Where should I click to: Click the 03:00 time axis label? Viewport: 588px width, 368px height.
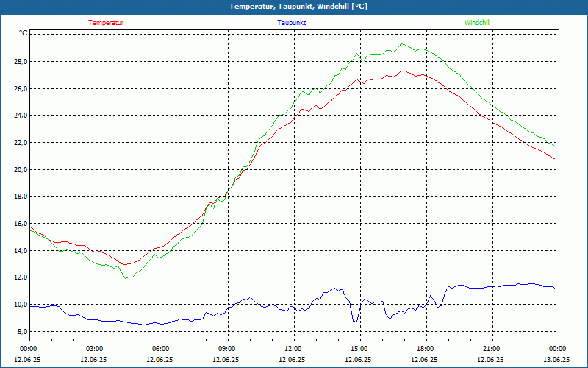pyautogui.click(x=94, y=349)
